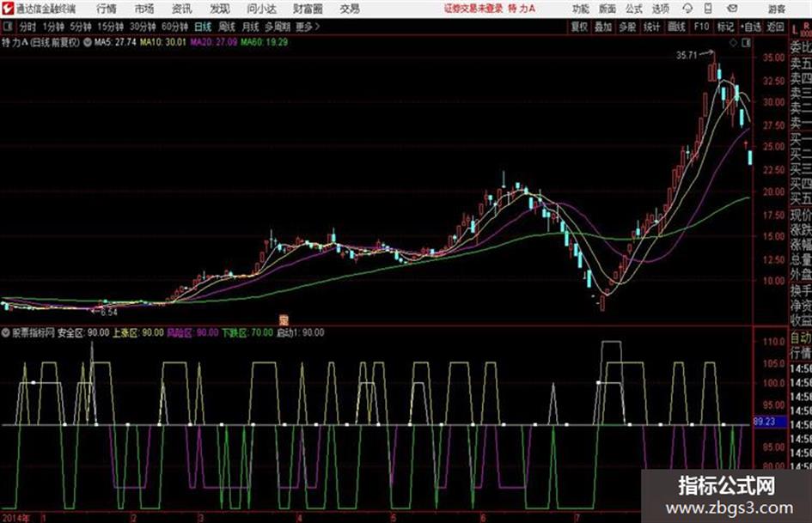Viewport: 812px width, 523px height.
Task: Select the 月线 monthly period tab
Action: point(251,27)
